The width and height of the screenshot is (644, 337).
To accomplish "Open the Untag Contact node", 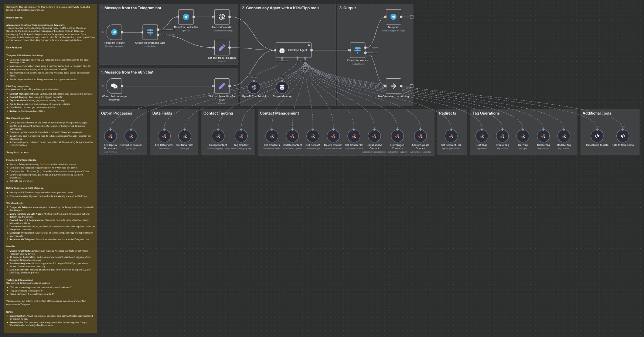I will [x=218, y=136].
